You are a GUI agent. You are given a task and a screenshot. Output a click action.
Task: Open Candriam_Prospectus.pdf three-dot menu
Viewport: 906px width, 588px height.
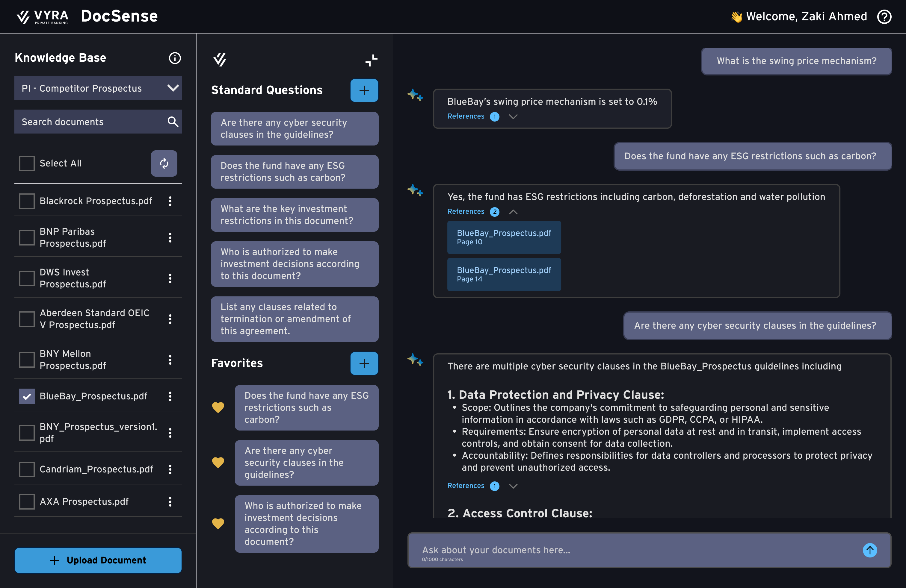click(x=170, y=469)
